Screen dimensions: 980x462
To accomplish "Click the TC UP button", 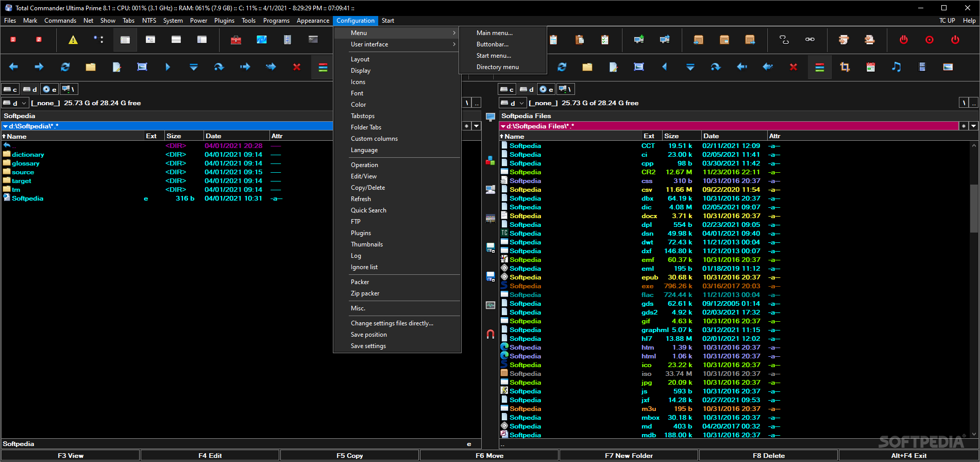I will (947, 21).
